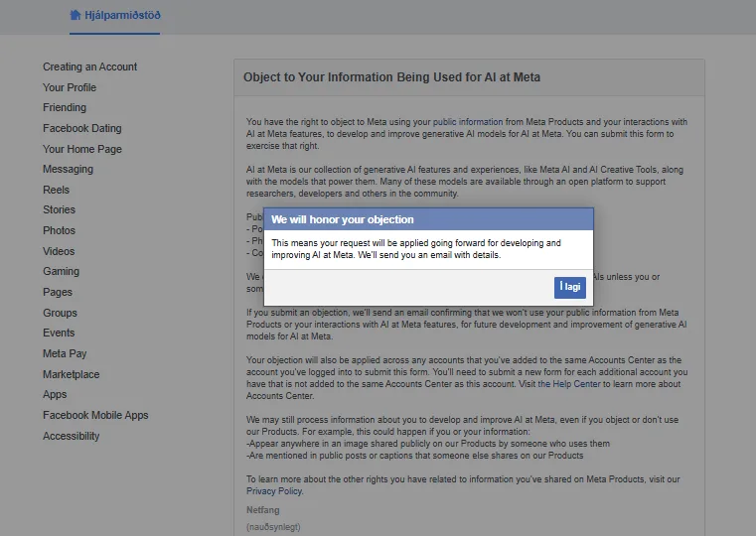Go to Apps help topic
This screenshot has height=536, width=756.
pyautogui.click(x=55, y=395)
